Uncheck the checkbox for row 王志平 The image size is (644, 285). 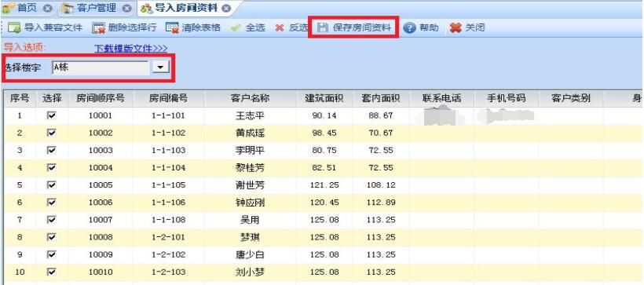[x=52, y=116]
